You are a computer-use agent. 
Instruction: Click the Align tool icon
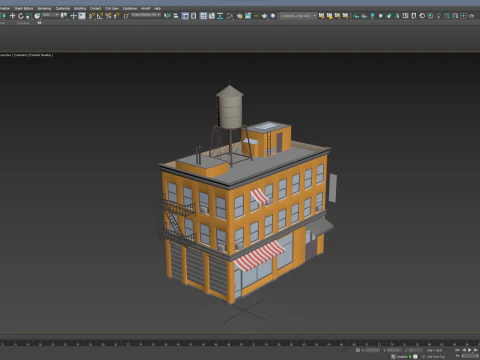coord(176,16)
